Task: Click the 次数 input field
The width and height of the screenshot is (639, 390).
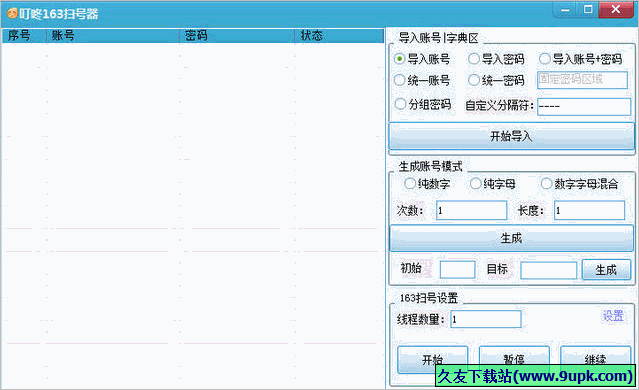Action: 472,210
